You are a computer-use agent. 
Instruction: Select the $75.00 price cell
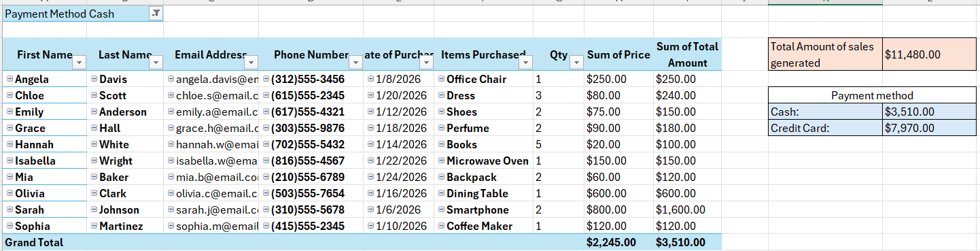pyautogui.click(x=618, y=112)
